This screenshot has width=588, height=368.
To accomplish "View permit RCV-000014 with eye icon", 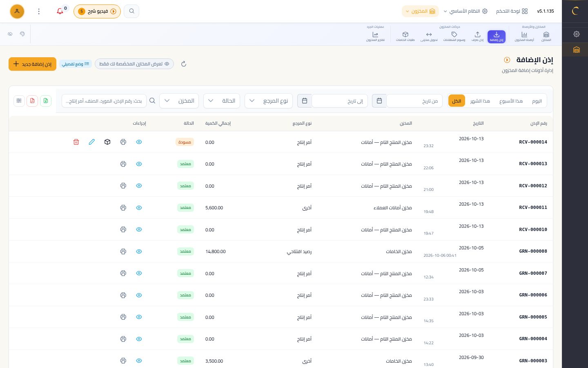I will (139, 142).
